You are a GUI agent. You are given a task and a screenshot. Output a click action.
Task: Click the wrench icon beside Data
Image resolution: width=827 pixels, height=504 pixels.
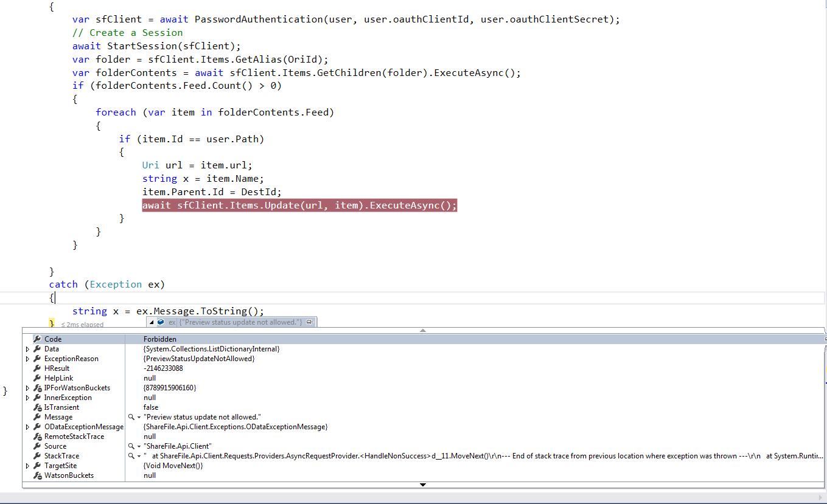37,349
